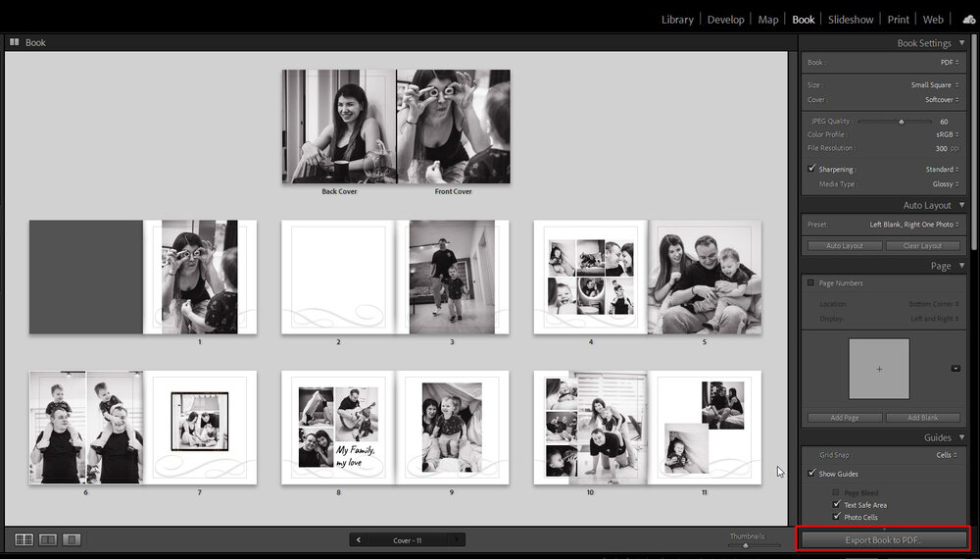Collapse the Auto Layout panel
The width and height of the screenshot is (980, 559).
click(x=961, y=205)
